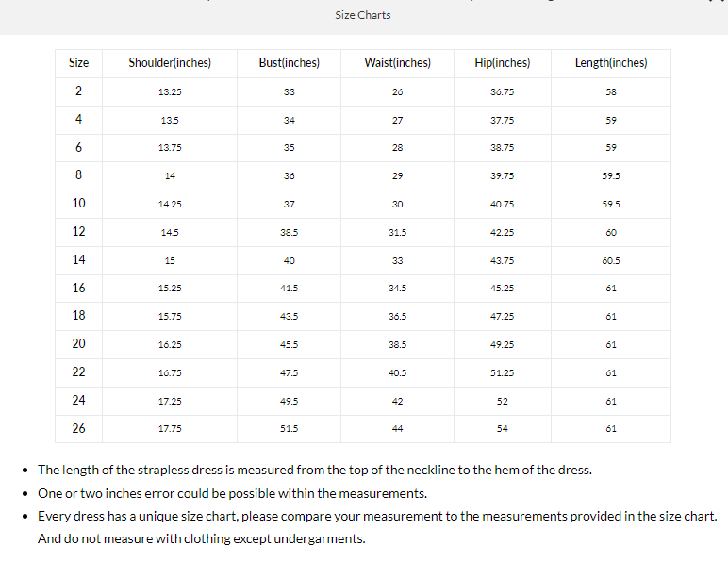
Task: Select the 60.5 length measurement cell
Action: pyautogui.click(x=611, y=260)
